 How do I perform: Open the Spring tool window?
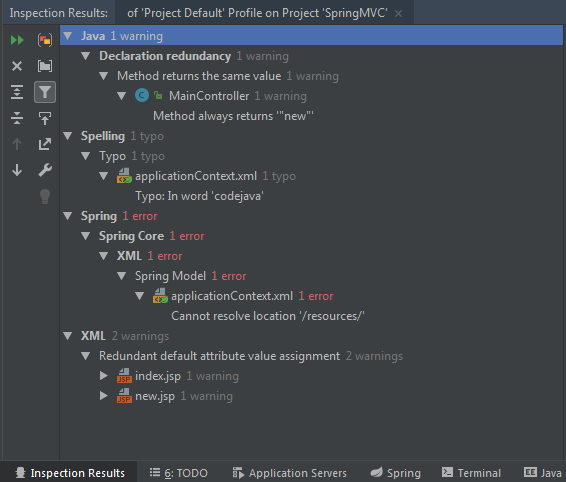[396, 473]
